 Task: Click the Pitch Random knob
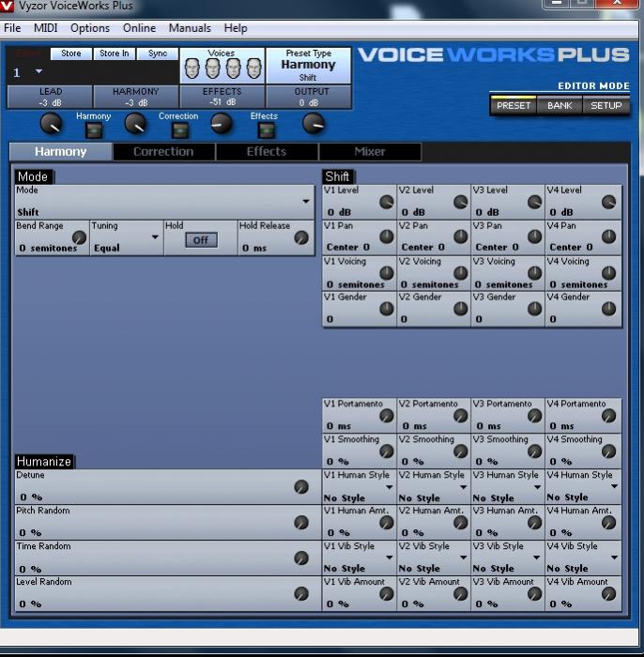coord(301,523)
